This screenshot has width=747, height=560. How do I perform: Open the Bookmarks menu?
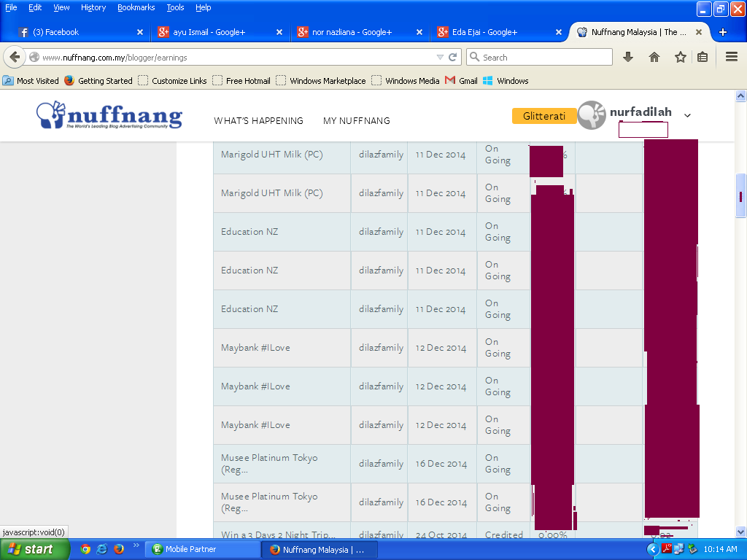[x=136, y=7]
